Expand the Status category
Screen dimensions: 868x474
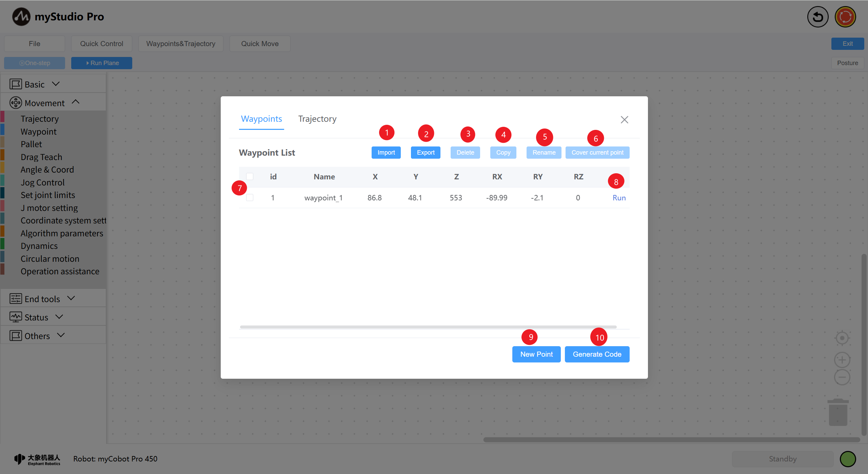(x=36, y=317)
